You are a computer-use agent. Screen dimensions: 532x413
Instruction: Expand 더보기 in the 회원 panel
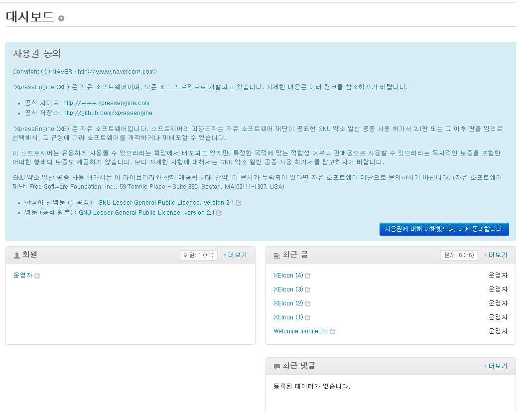click(235, 255)
